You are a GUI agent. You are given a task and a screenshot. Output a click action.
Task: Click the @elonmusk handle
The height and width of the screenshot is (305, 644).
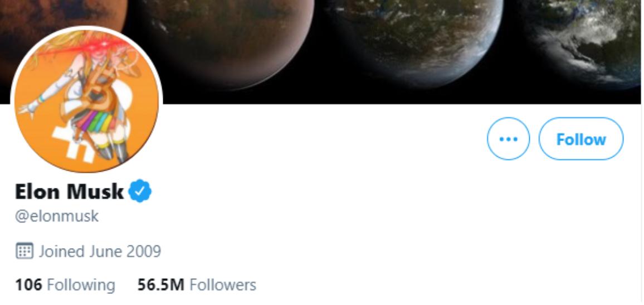(57, 216)
